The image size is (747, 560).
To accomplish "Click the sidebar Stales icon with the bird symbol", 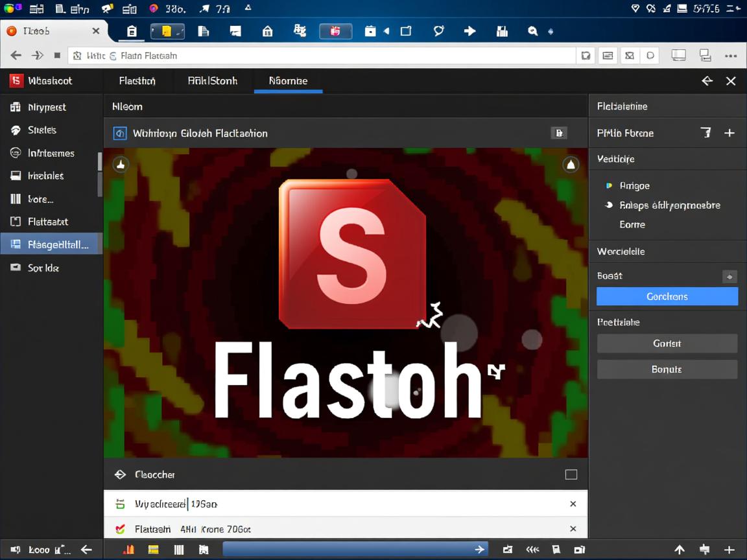I will (x=15, y=130).
